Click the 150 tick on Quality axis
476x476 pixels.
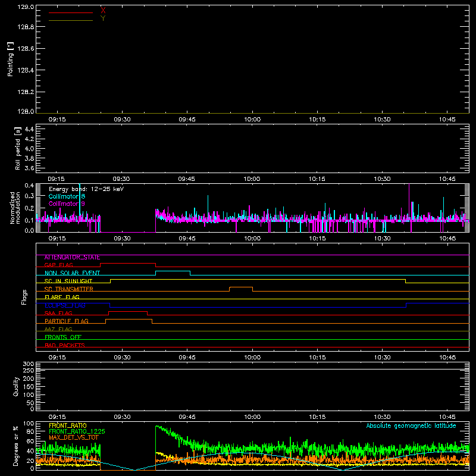click(x=28, y=387)
